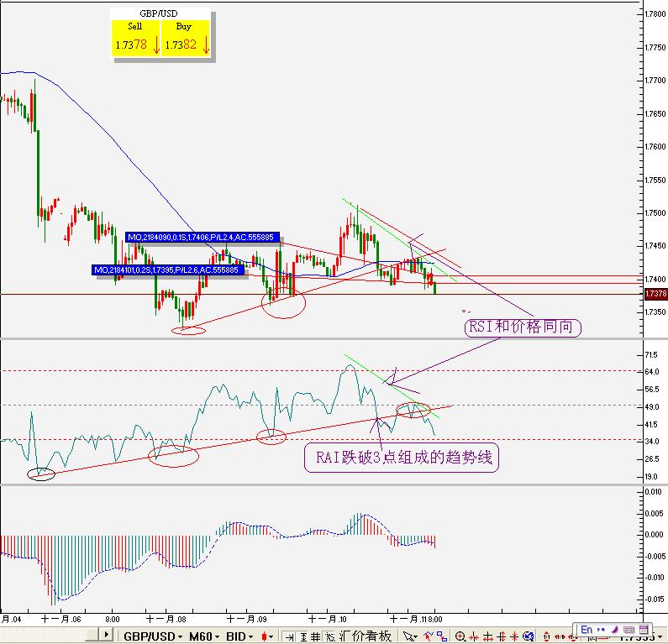Click the current price marker 1.7378 on axis
The image size is (668, 644).
655,293
